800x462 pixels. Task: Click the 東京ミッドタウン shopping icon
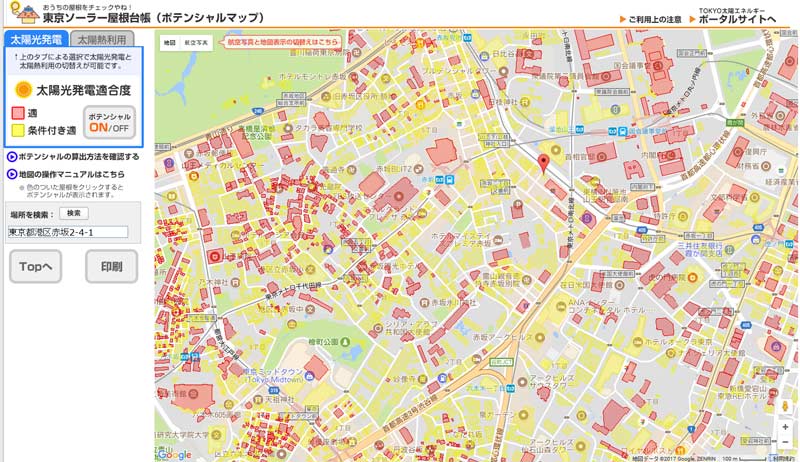[x=309, y=376]
